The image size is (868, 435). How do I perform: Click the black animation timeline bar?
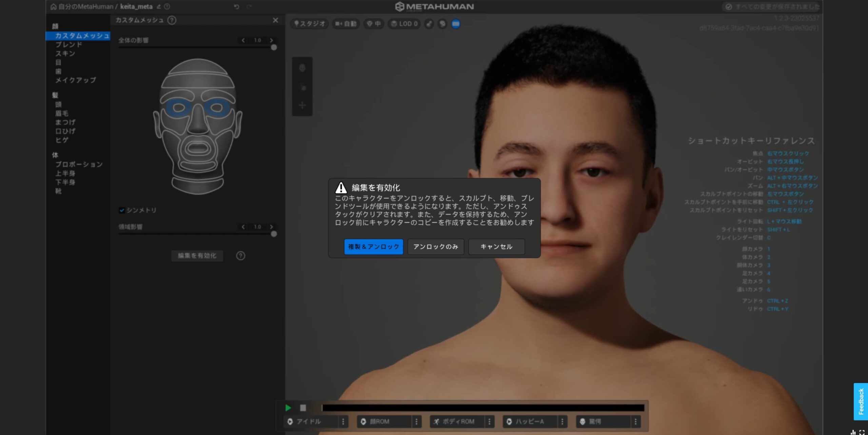coord(483,408)
